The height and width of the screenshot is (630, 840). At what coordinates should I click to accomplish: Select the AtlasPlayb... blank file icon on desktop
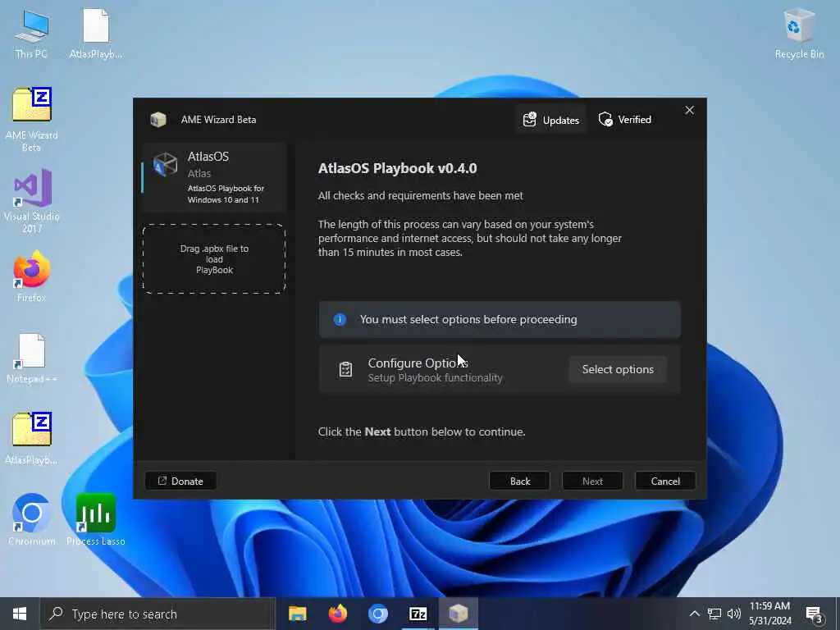96,34
